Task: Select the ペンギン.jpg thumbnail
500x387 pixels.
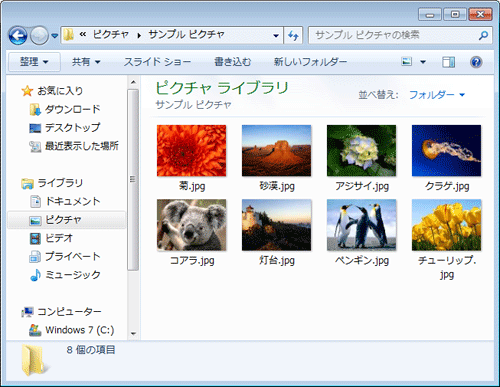Action: pos(361,225)
